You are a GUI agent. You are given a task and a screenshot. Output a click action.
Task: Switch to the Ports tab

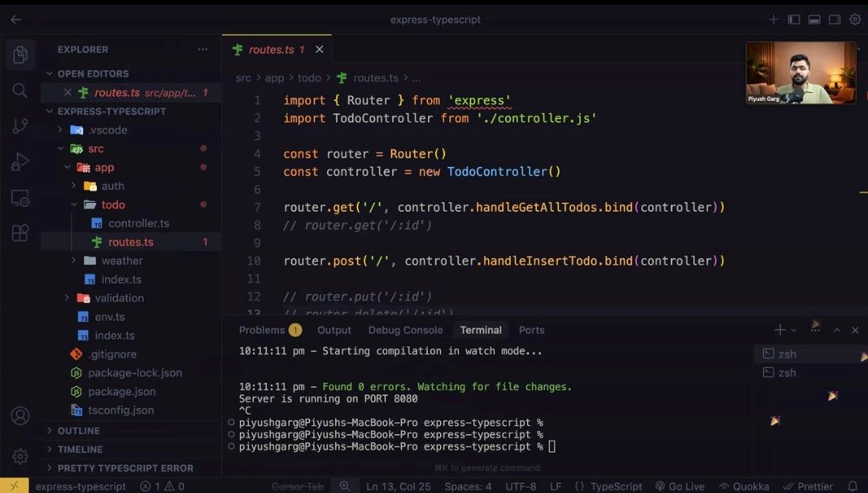point(531,330)
